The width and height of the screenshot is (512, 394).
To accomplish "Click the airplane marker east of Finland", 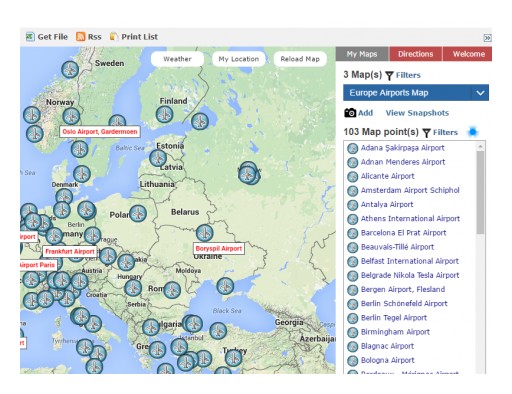I will 200,121.
